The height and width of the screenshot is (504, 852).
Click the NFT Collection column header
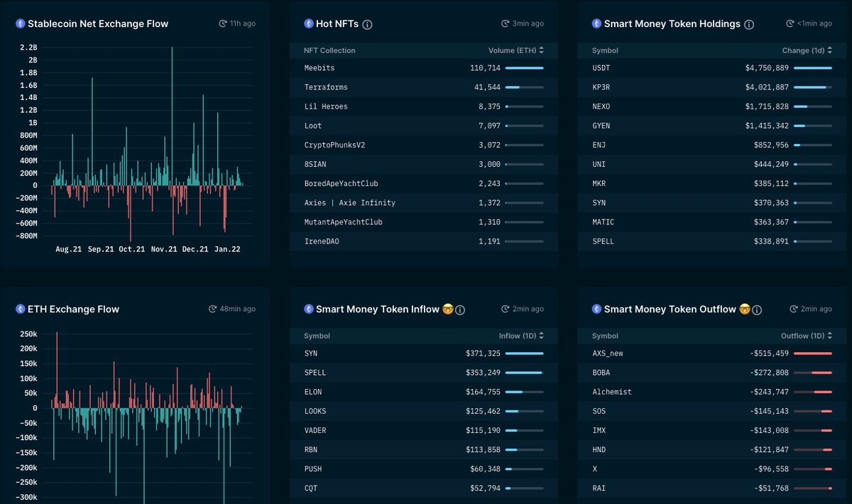(x=329, y=50)
